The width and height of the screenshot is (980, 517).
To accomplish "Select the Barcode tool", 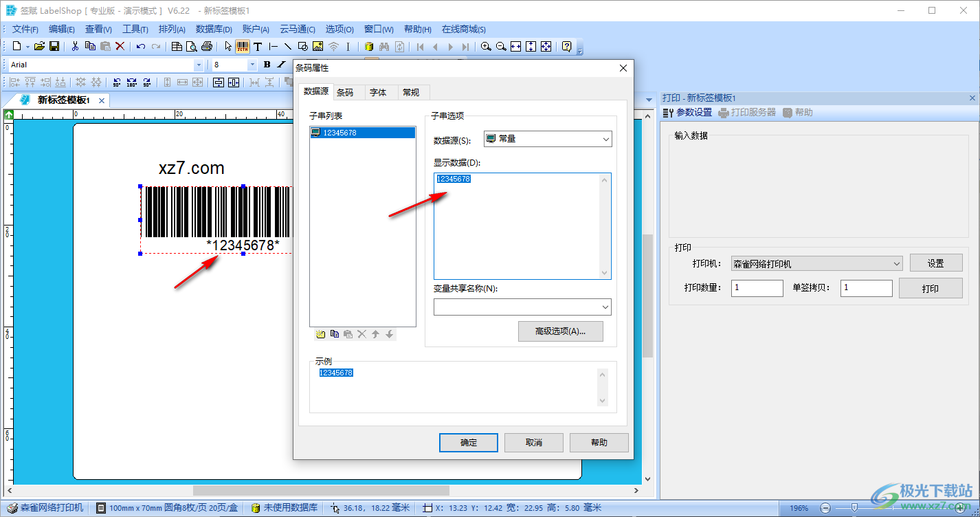I will point(243,46).
